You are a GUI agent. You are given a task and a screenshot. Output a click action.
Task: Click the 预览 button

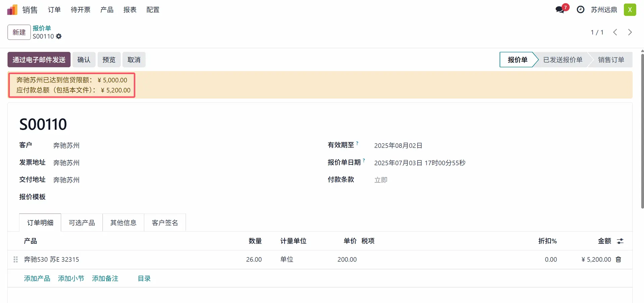tap(109, 60)
